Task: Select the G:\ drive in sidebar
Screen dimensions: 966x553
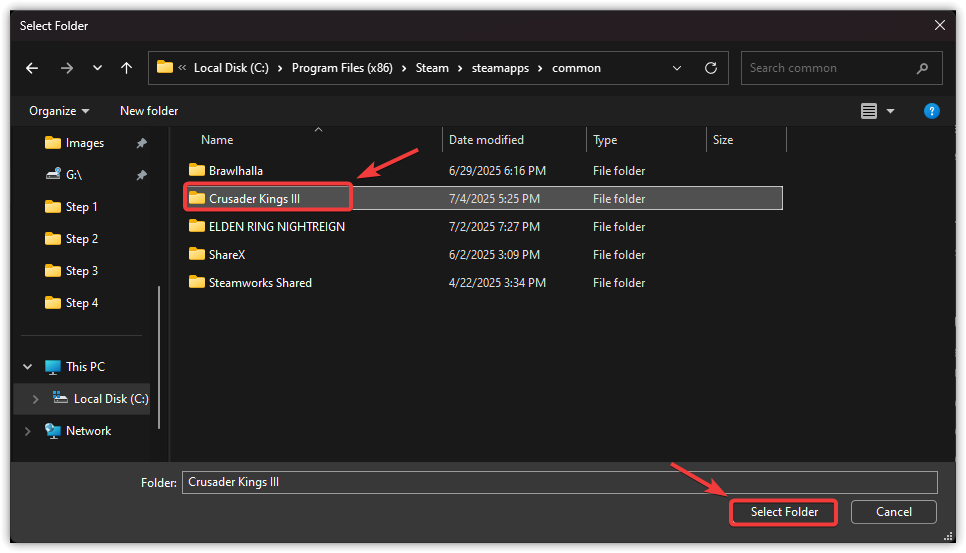Action: (x=76, y=175)
